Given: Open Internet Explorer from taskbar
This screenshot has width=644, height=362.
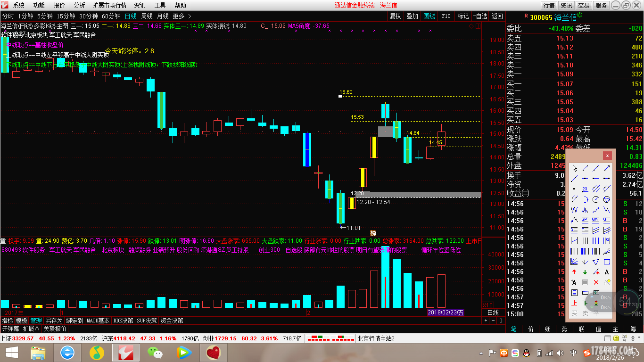Looking at the screenshot, I should pyautogui.click(x=67, y=352).
